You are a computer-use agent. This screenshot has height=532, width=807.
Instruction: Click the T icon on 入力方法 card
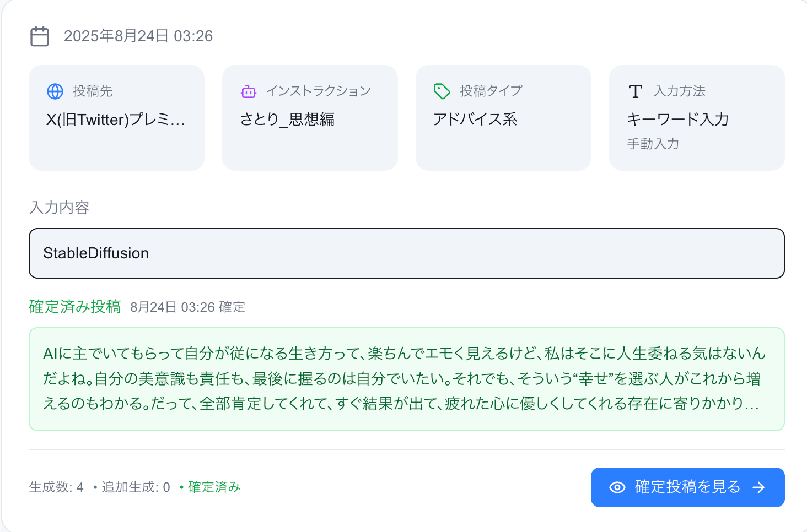point(635,91)
